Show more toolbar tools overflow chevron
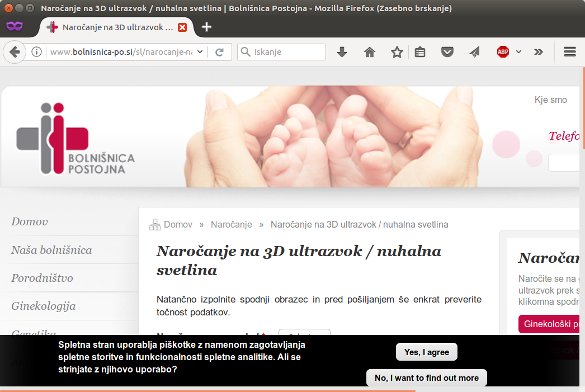Image resolution: width=585 pixels, height=392 pixels. [539, 52]
